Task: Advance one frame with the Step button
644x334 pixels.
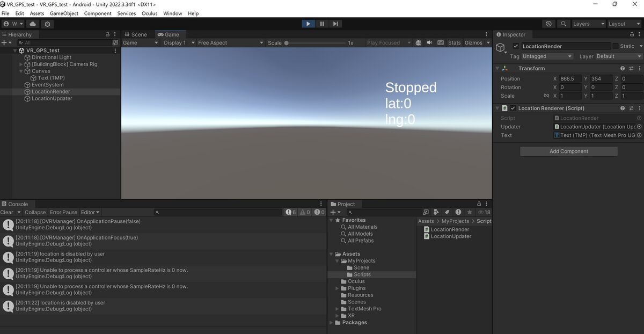Action: (335, 24)
